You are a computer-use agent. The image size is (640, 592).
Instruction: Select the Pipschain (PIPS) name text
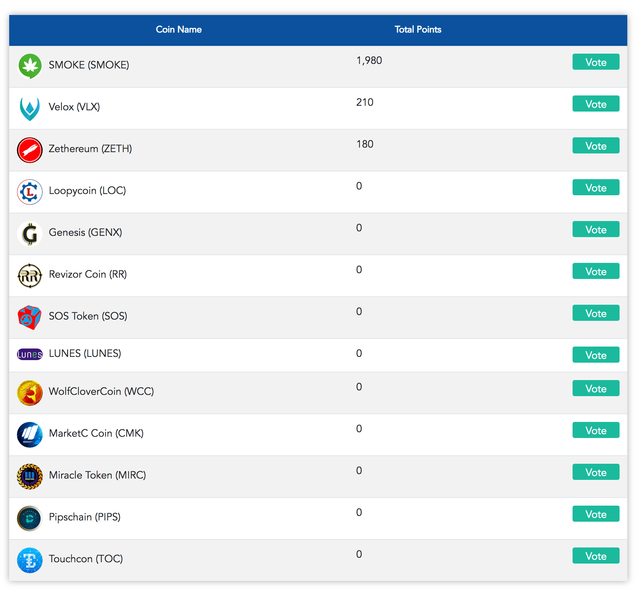pos(84,517)
